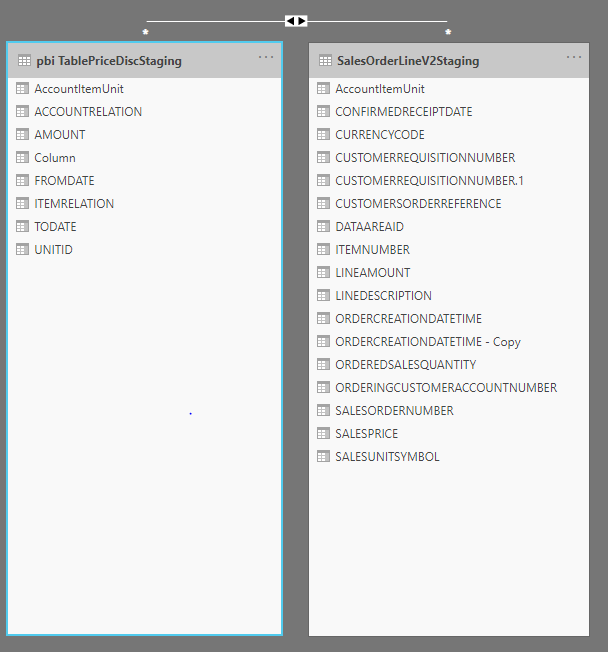Click the column icon next to SALESORDERNUMBER
608x652 pixels.
(324, 410)
